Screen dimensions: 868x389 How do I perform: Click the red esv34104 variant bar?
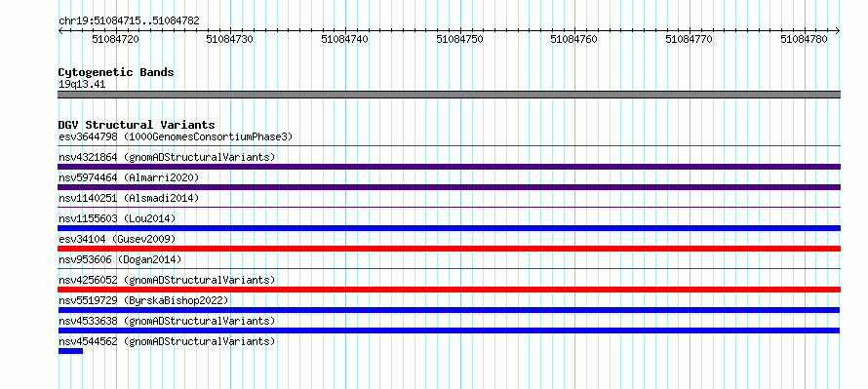point(449,249)
